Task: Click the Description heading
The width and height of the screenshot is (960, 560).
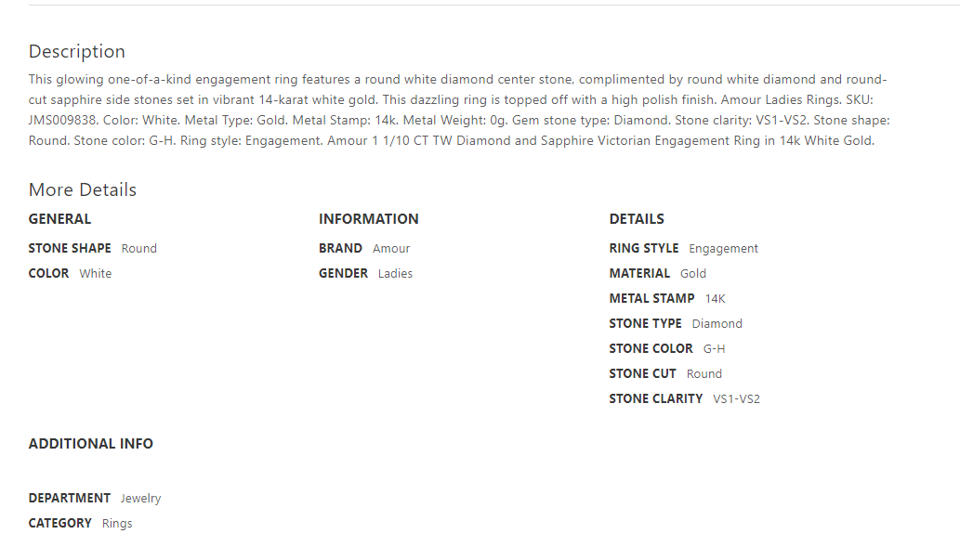Action: 76,51
